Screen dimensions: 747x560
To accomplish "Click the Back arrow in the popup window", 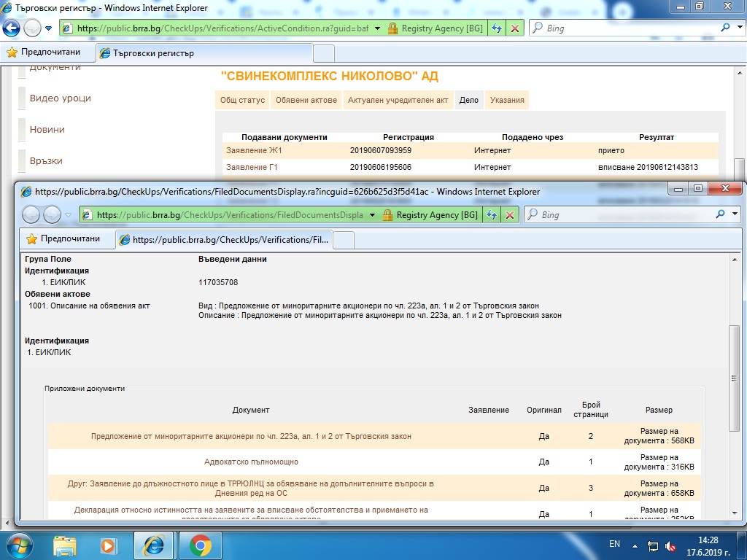I will tap(32, 215).
